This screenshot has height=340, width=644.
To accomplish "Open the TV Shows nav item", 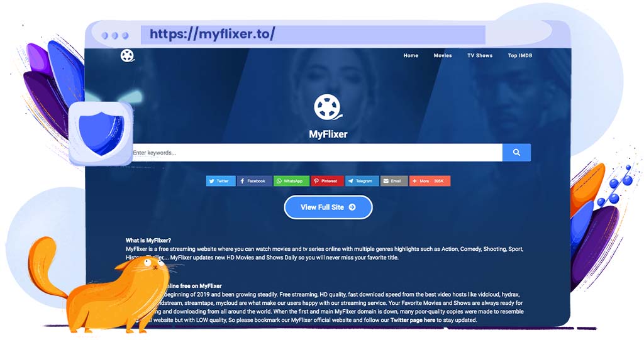I will pyautogui.click(x=480, y=55).
